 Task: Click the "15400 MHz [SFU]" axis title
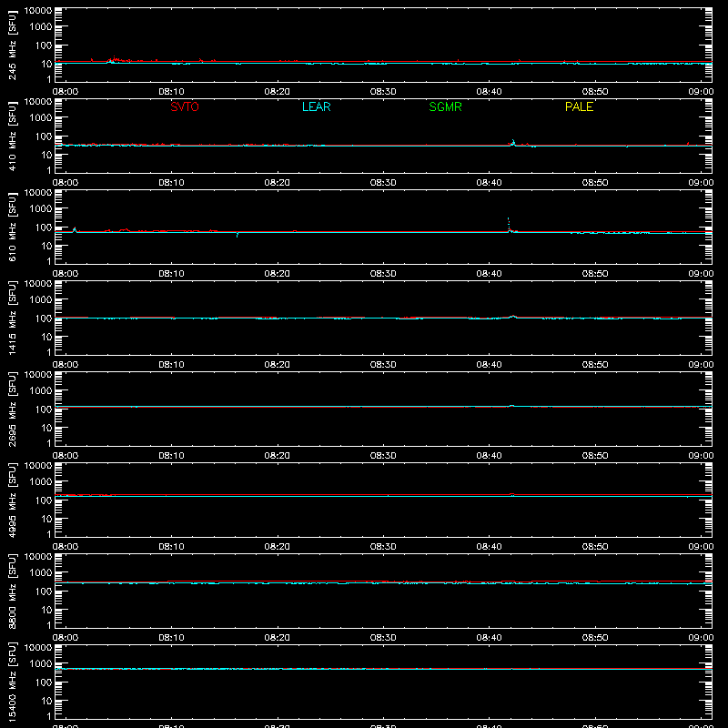pos(12,682)
